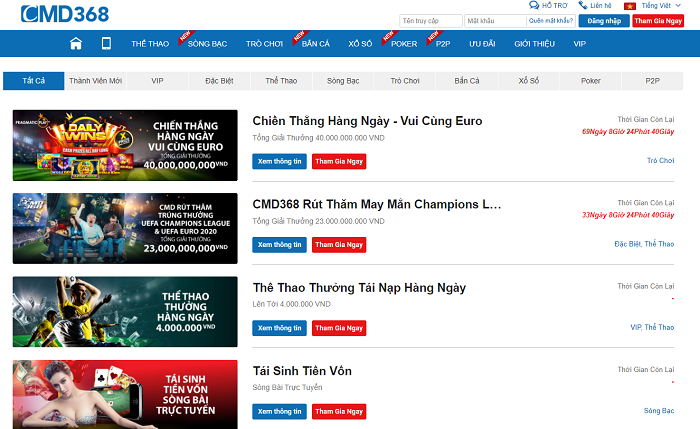Open the Hỗ Trợ support chat icon
The width and height of the screenshot is (700, 429).
[x=533, y=6]
